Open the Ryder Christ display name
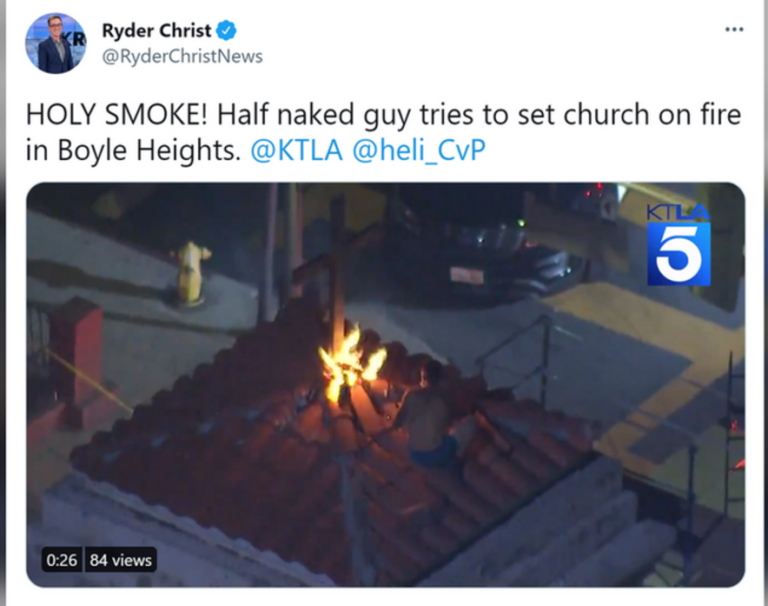The image size is (768, 606). pos(157,31)
